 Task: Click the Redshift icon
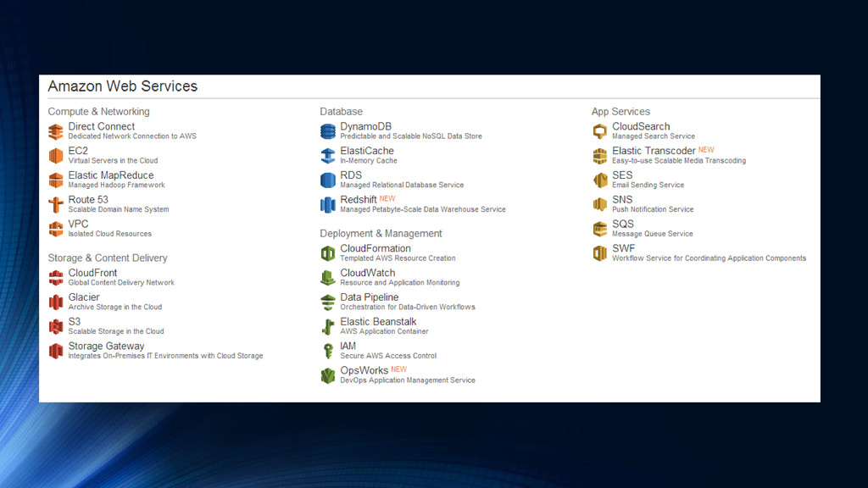328,205
